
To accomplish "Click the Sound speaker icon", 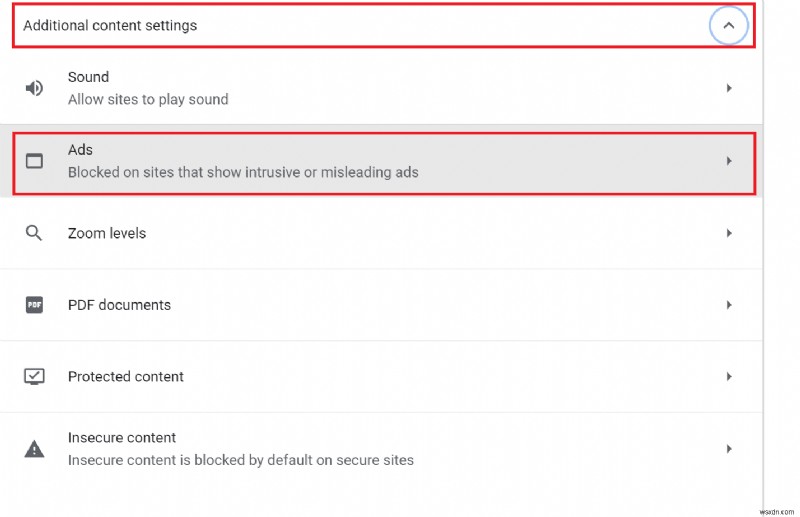I will coord(34,88).
